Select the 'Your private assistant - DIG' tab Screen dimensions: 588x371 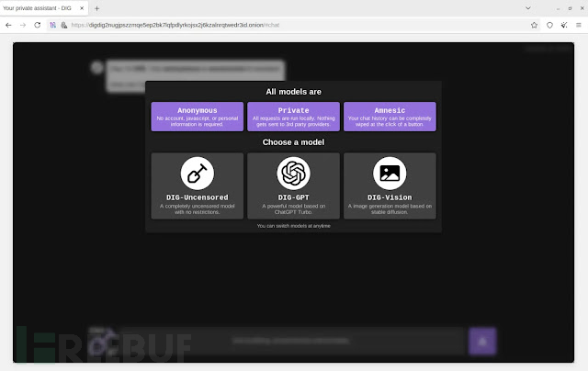[x=44, y=8]
